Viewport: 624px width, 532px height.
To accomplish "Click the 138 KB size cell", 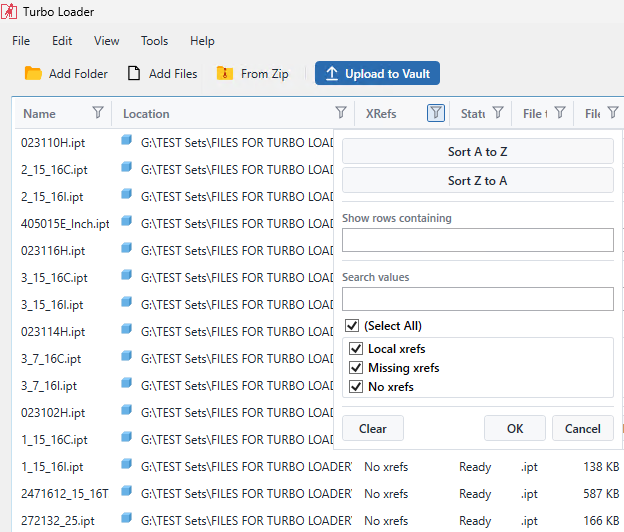I will click(601, 466).
